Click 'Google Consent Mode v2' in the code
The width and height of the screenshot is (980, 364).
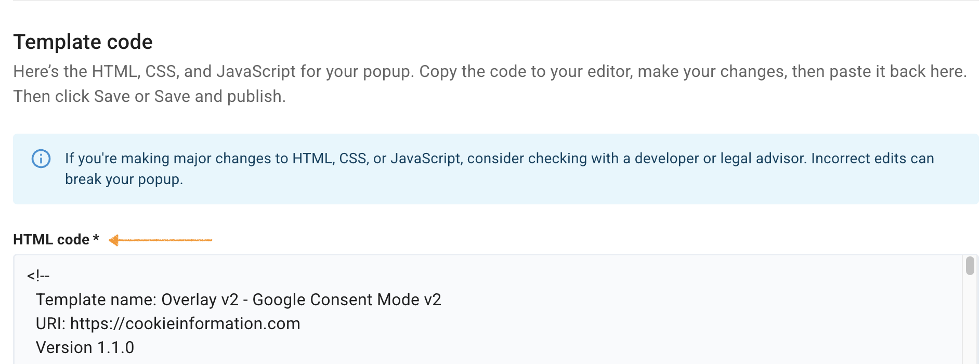[x=346, y=300]
